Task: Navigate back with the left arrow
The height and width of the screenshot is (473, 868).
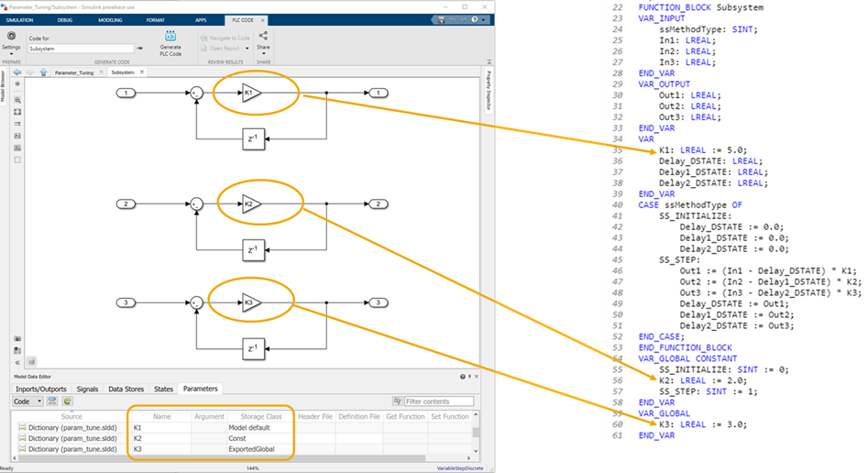Action: [x=16, y=71]
